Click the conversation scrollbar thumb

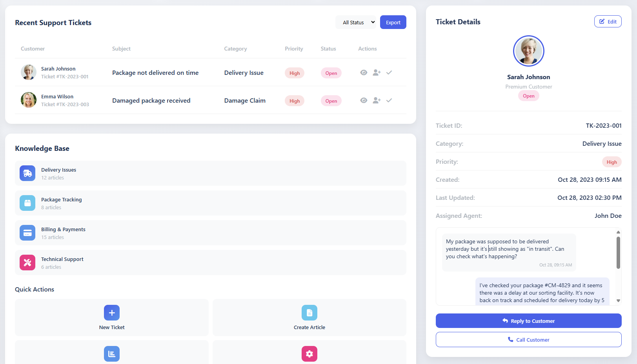click(x=618, y=252)
